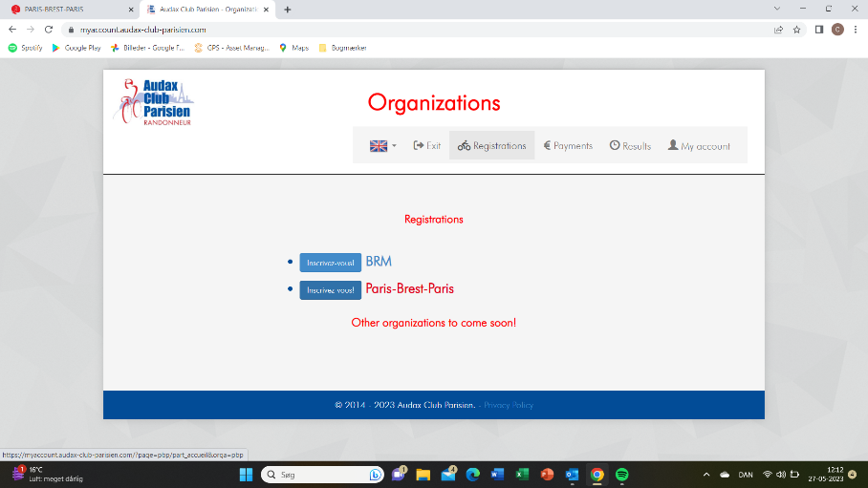
Task: Open the CPS Asset Manager bookmark
Action: point(232,48)
